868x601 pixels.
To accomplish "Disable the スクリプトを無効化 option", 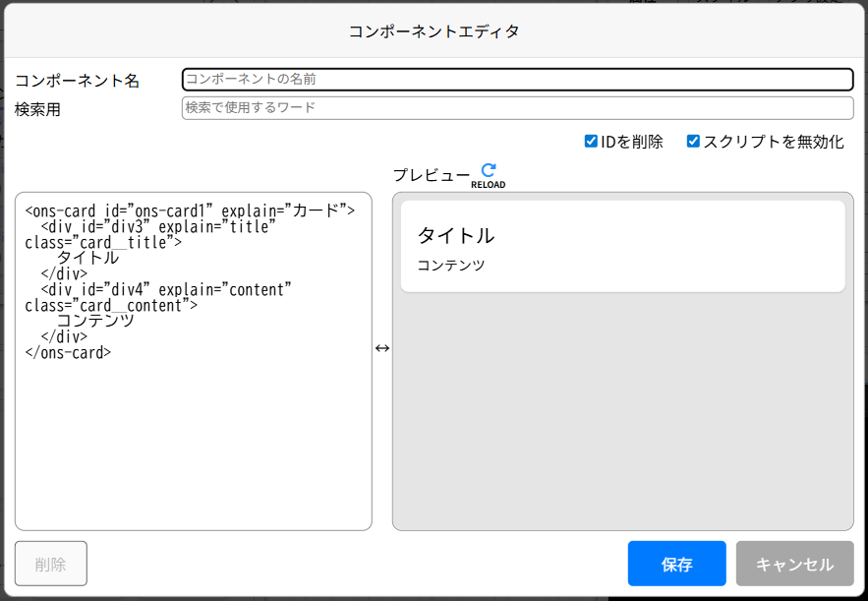I will (692, 140).
